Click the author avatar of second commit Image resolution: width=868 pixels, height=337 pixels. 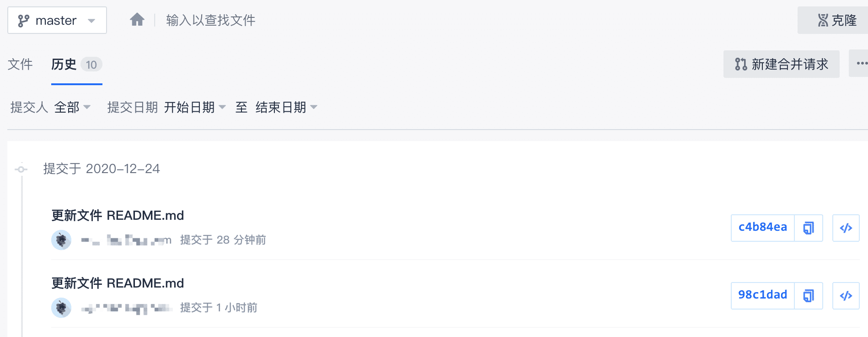[x=61, y=308]
